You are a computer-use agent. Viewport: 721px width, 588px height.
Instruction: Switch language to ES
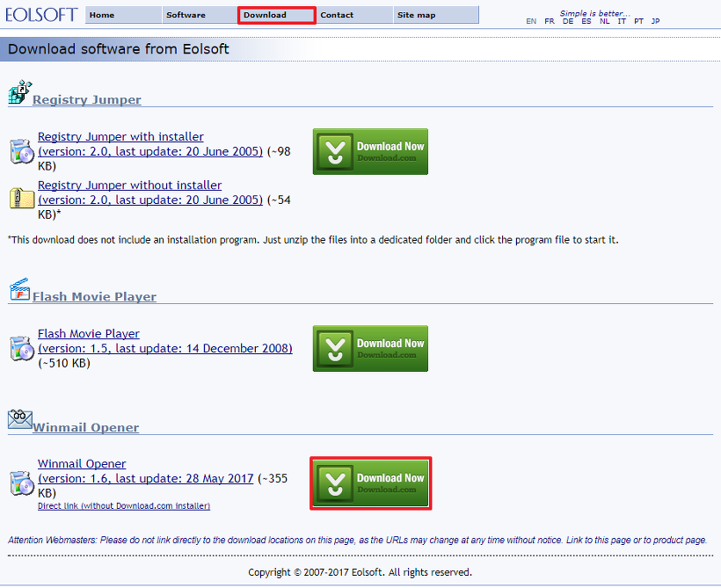pyautogui.click(x=586, y=21)
